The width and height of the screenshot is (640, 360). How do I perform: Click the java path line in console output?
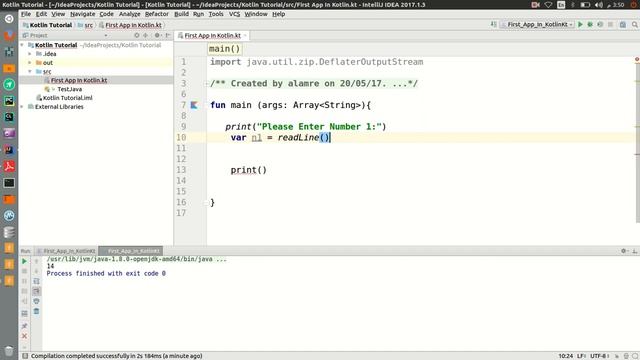[136, 259]
